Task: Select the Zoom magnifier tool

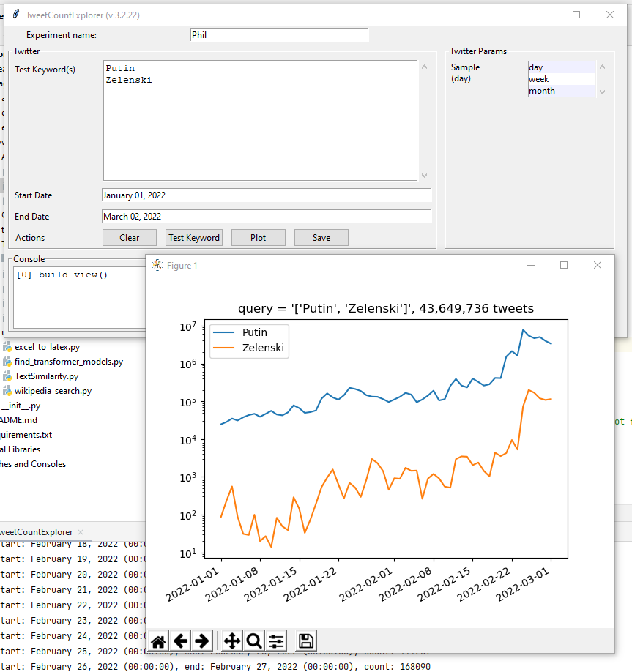Action: [254, 641]
